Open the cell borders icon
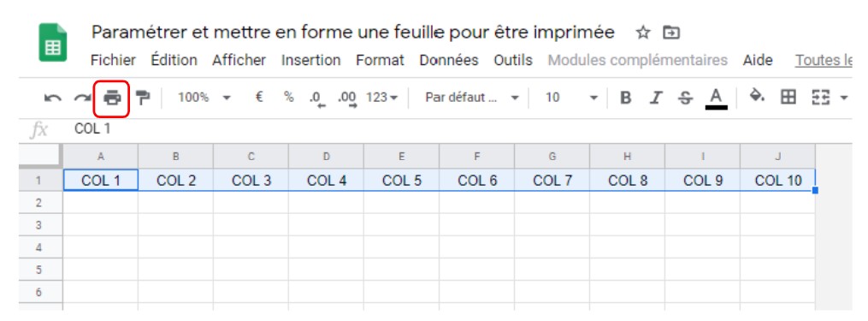This screenshot has width=868, height=321. coord(787,98)
